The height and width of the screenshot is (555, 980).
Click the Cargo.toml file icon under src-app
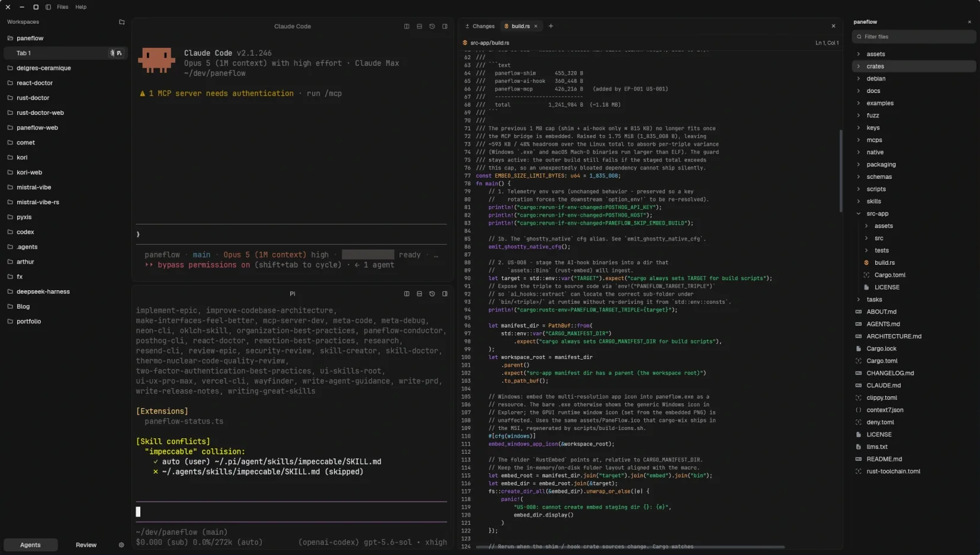tap(866, 275)
